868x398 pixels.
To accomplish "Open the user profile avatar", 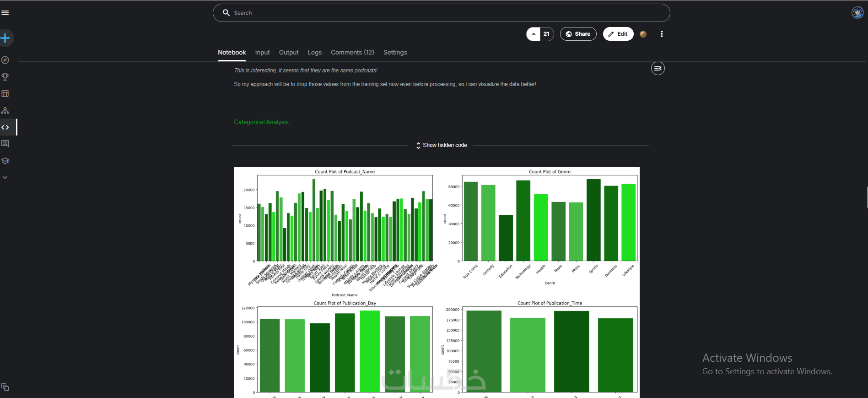I will [x=857, y=13].
